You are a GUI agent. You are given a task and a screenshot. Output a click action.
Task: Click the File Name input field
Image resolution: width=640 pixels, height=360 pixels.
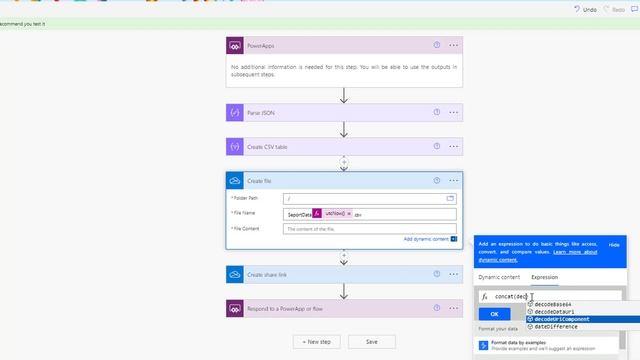(370, 214)
